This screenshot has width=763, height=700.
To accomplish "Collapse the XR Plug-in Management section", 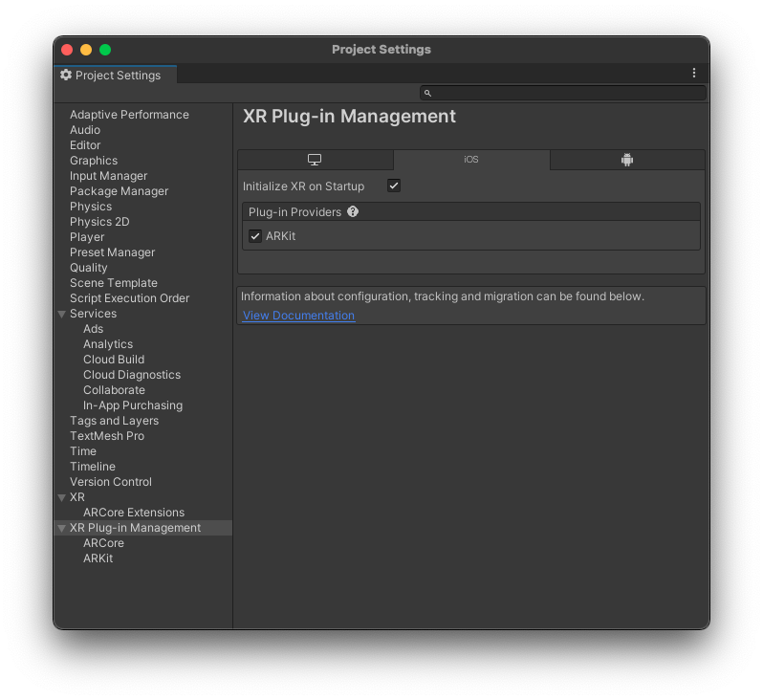I will pyautogui.click(x=62, y=528).
